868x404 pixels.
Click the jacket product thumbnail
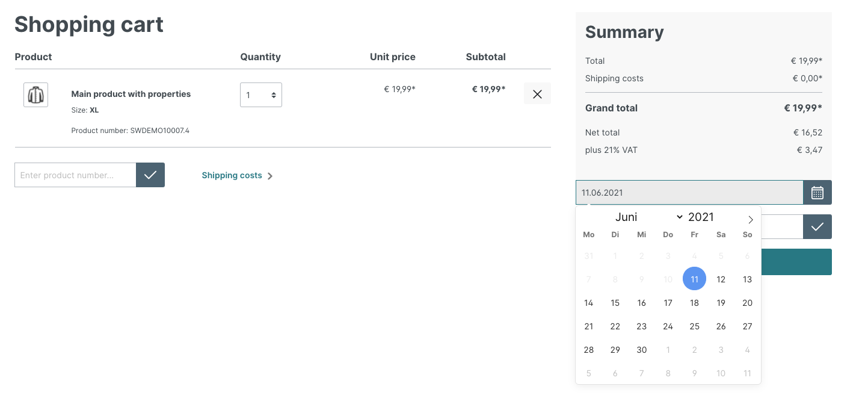point(35,95)
